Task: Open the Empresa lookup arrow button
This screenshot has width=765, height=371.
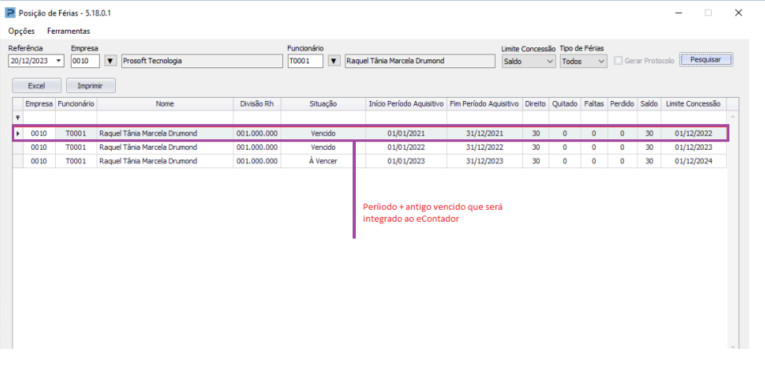Action: pyautogui.click(x=111, y=61)
